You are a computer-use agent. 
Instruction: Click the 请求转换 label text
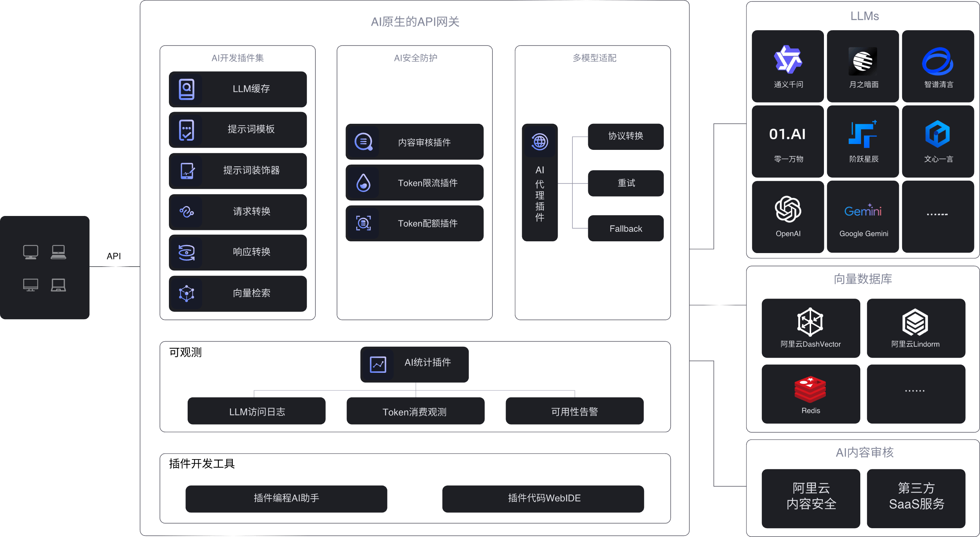pyautogui.click(x=252, y=211)
